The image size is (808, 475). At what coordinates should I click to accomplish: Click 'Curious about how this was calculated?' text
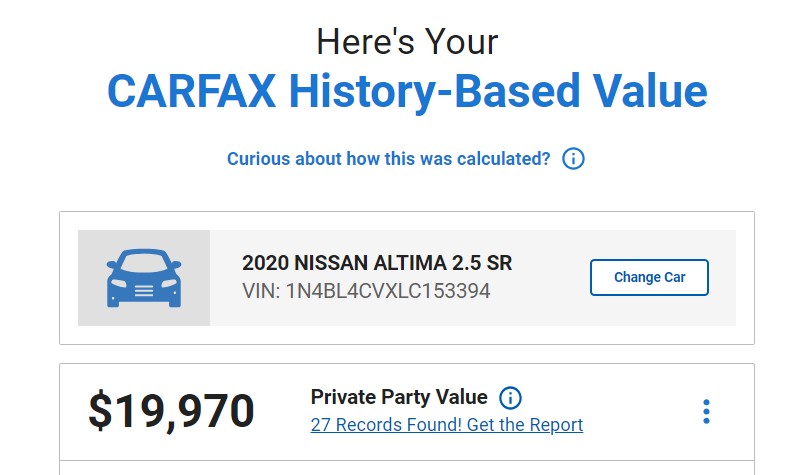(389, 159)
